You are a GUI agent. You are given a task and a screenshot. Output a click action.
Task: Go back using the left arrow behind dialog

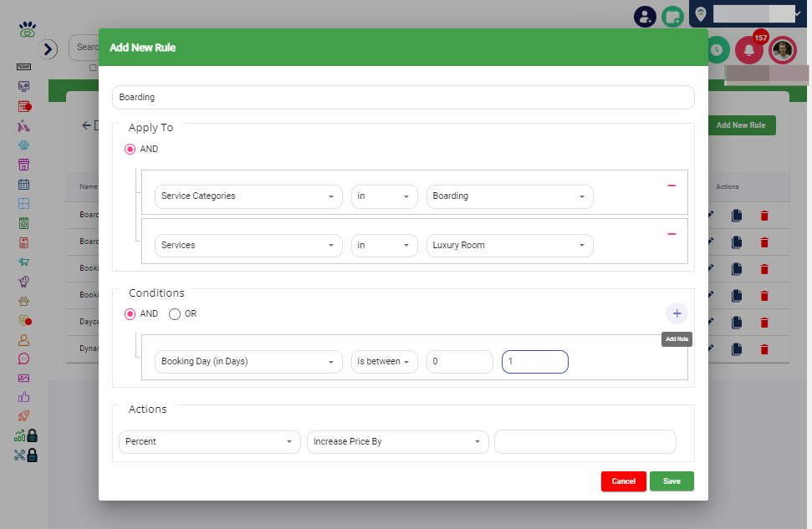click(x=86, y=125)
